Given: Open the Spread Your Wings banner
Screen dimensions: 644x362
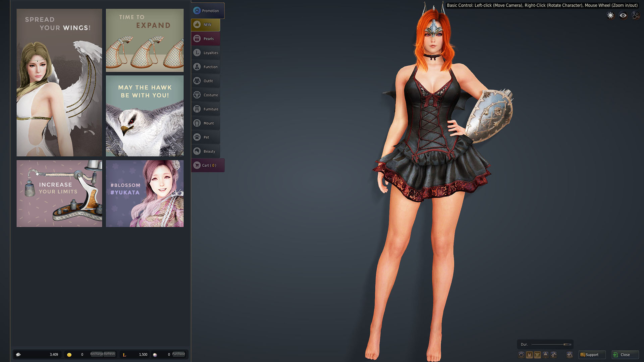Looking at the screenshot, I should 59,82.
